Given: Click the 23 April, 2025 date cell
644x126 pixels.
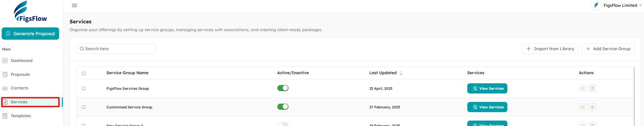Looking at the screenshot, I should pyautogui.click(x=381, y=88).
